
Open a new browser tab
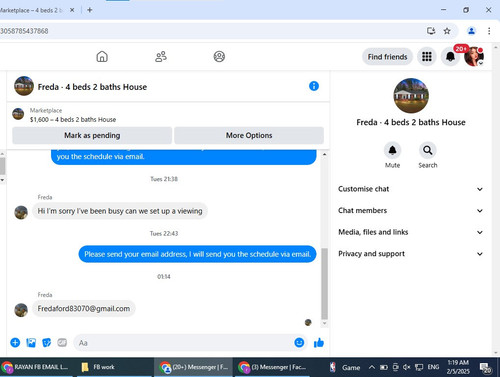90,10
